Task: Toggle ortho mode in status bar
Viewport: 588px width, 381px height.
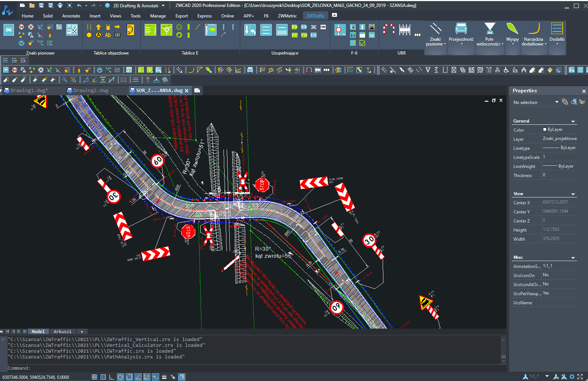Action: click(112, 377)
